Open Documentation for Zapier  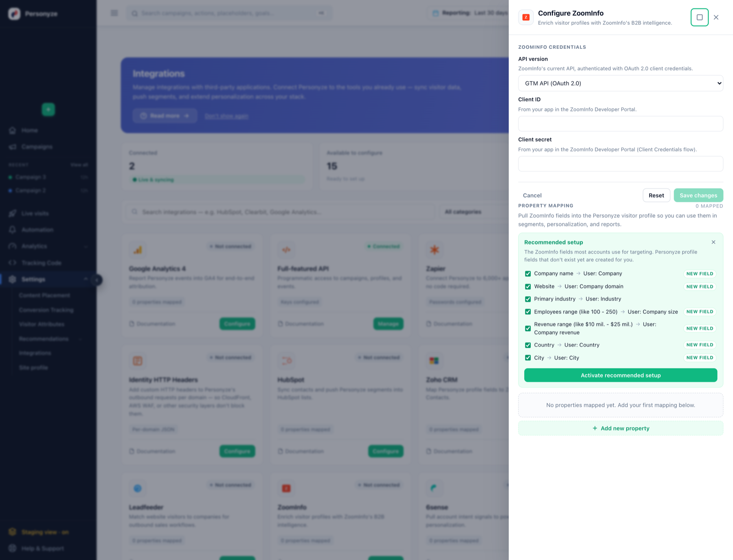[450, 324]
